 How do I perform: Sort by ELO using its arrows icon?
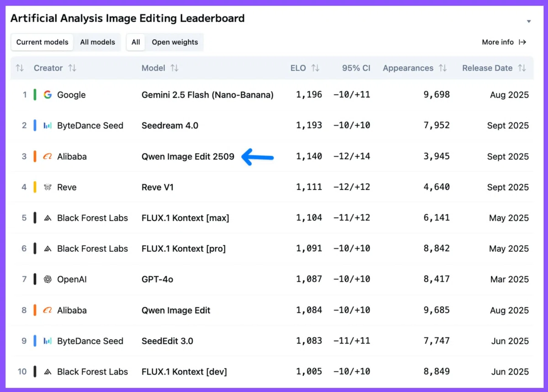pos(315,68)
